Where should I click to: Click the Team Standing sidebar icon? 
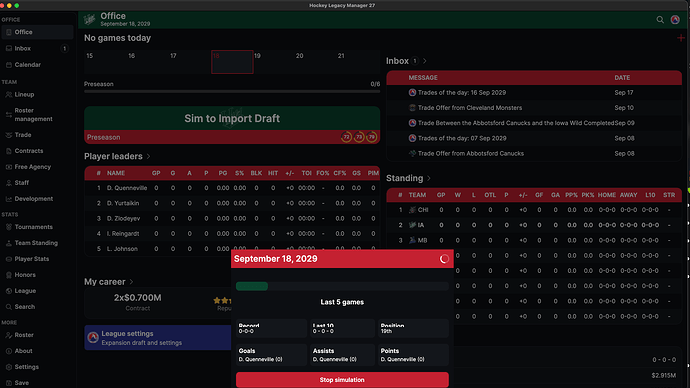point(9,243)
